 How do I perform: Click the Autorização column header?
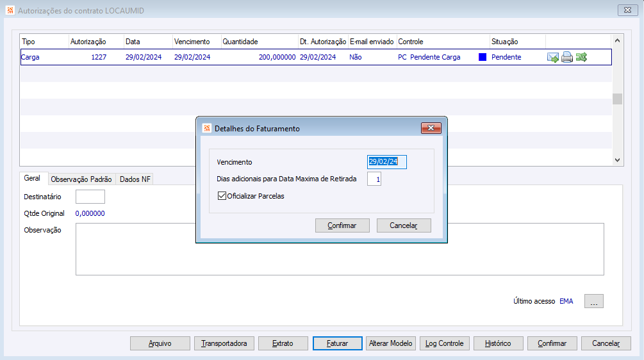[x=96, y=42]
